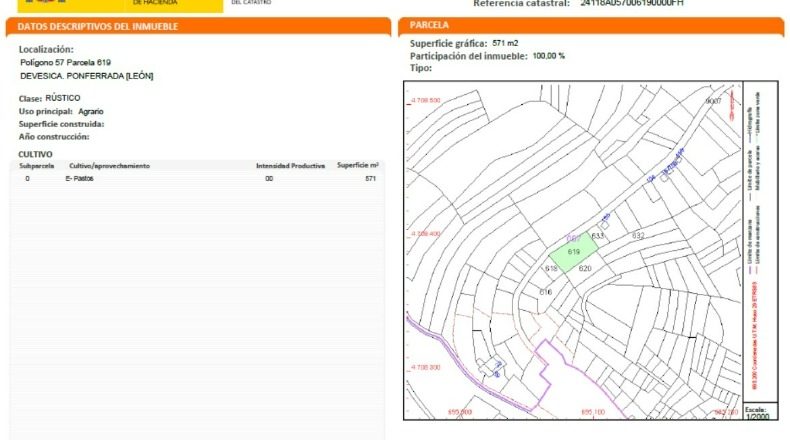The image size is (790, 440).
Task: Click the Subparcela column header
Action: click(36, 166)
